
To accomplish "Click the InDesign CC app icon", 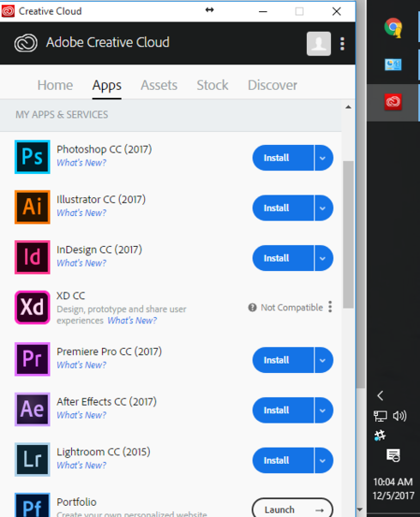I will tap(33, 257).
